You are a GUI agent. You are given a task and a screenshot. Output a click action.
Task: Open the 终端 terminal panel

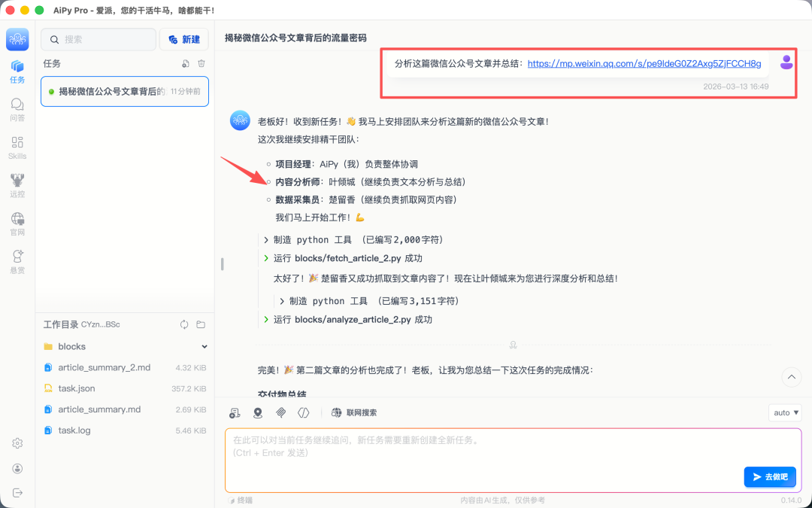241,500
